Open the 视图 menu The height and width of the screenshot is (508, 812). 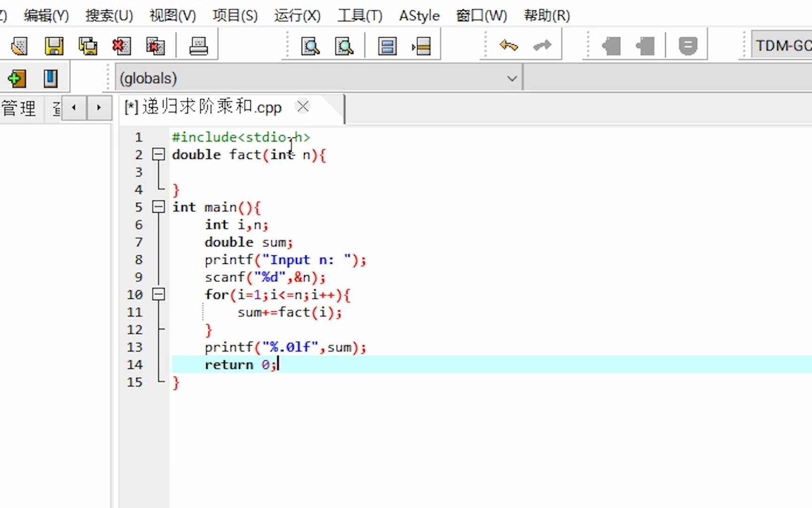(x=172, y=16)
